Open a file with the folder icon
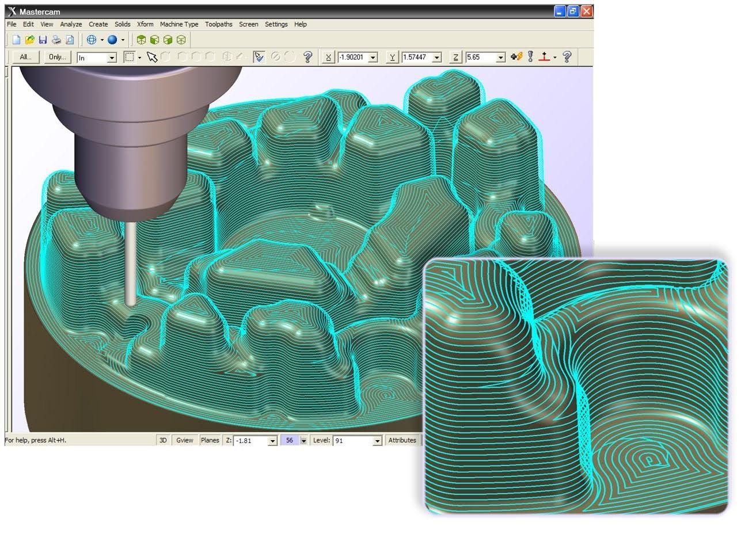The width and height of the screenshot is (756, 542). tap(29, 40)
